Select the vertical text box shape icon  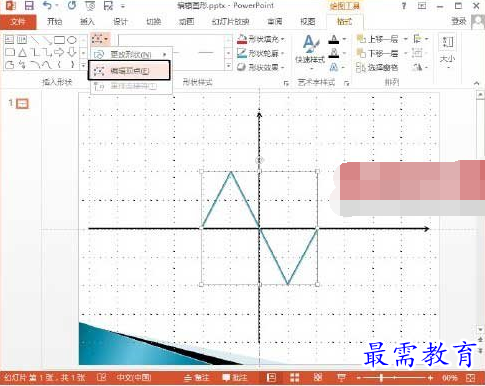pos(22,40)
